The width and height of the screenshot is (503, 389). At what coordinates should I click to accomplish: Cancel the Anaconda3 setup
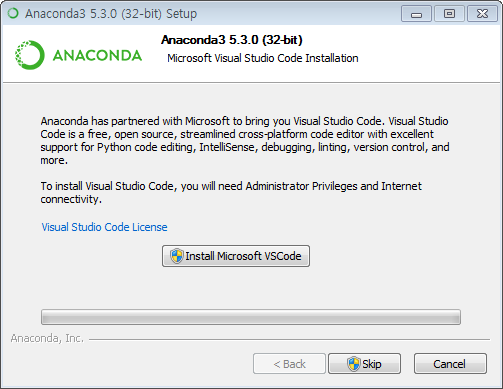[450, 364]
